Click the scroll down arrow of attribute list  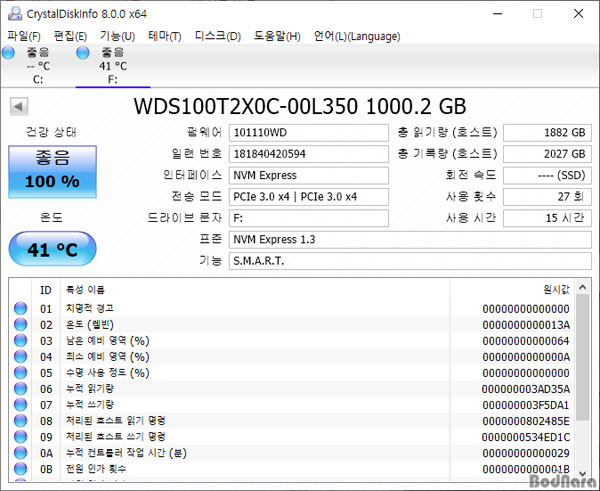583,473
